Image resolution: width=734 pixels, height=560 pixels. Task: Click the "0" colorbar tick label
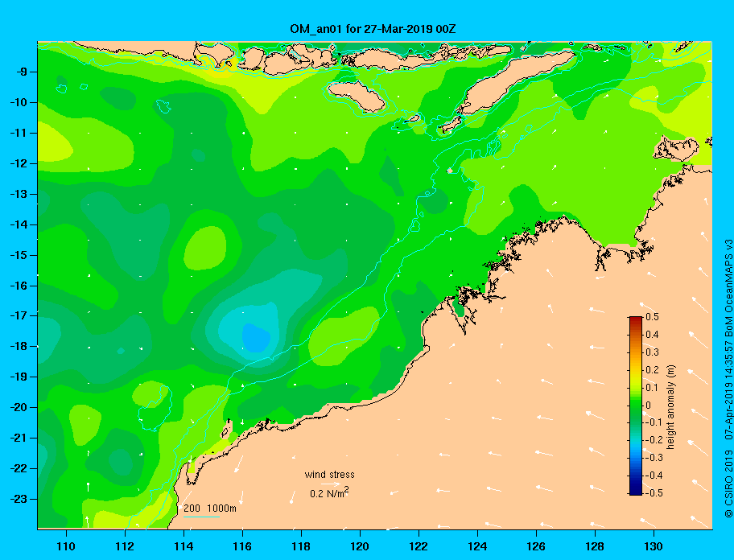pyautogui.click(x=649, y=406)
